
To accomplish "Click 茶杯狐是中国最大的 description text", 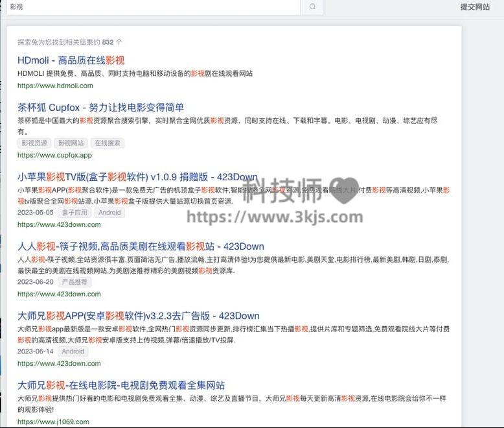I will coord(227,126).
